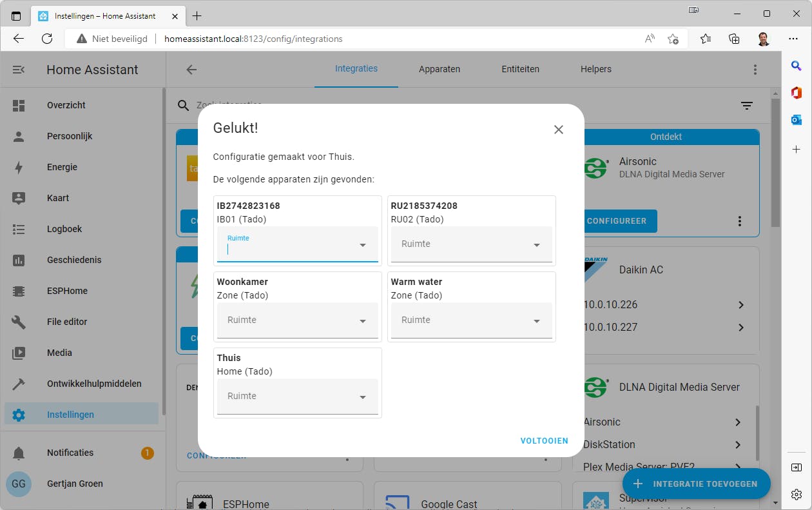Open Ruimte dropdown for RU2185374208
The image size is (812, 510).
coord(472,244)
